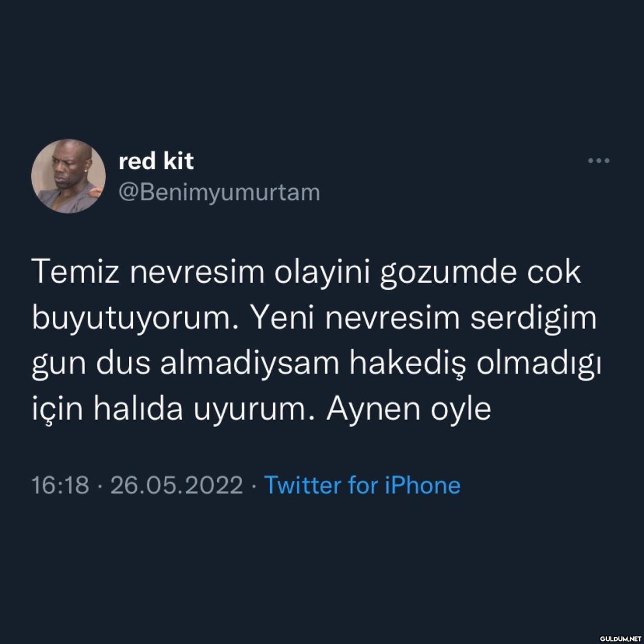Select the "red kit" display name

pos(156,161)
